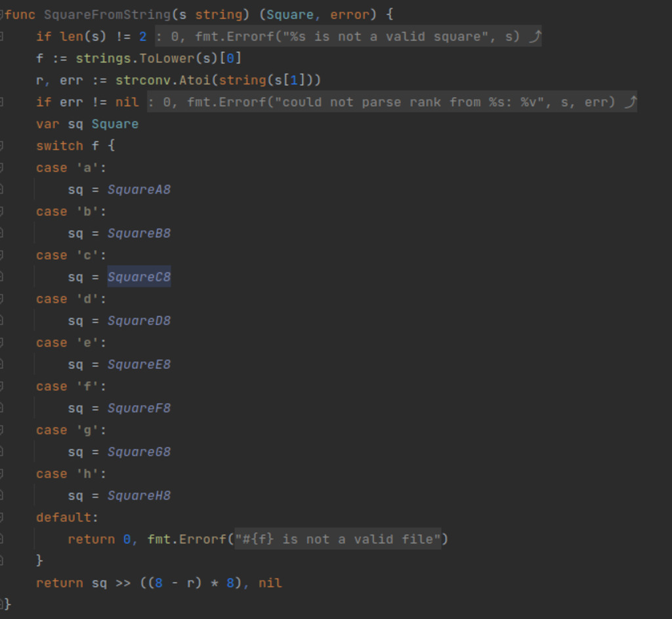Click the folded 'not a valid square' return placeholder
672x619 pixels.
(348, 36)
